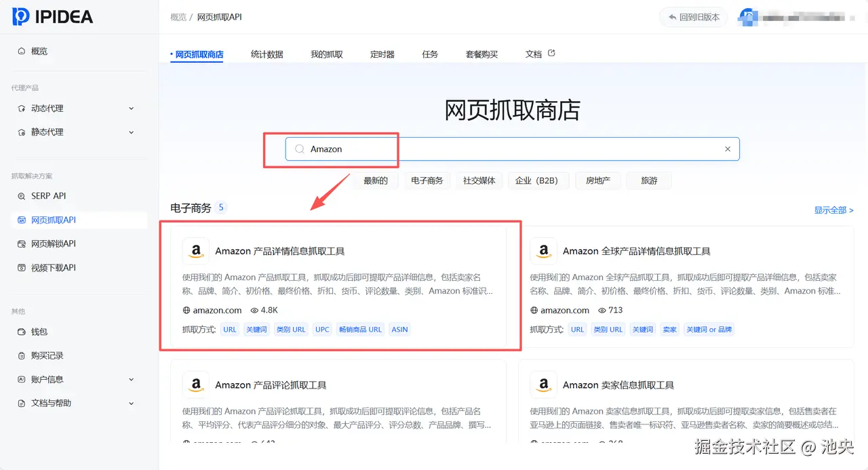Click 关键词 or 品牌 tag

pyautogui.click(x=709, y=330)
